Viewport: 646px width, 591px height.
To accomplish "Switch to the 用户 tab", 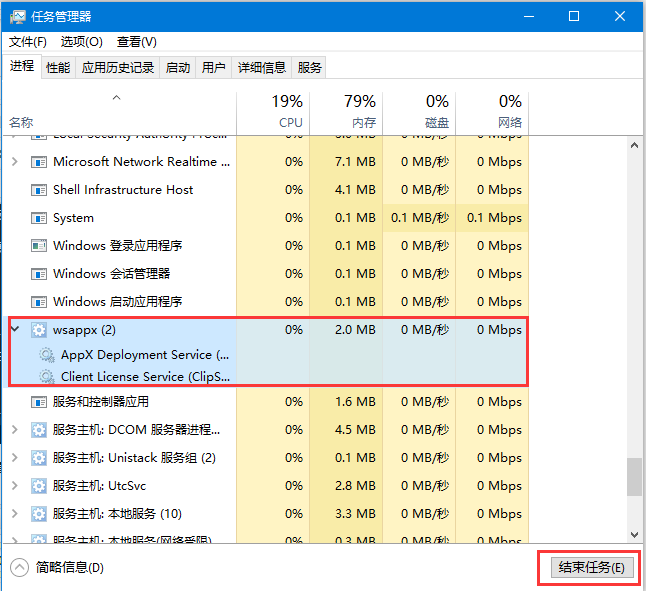I will [213, 68].
